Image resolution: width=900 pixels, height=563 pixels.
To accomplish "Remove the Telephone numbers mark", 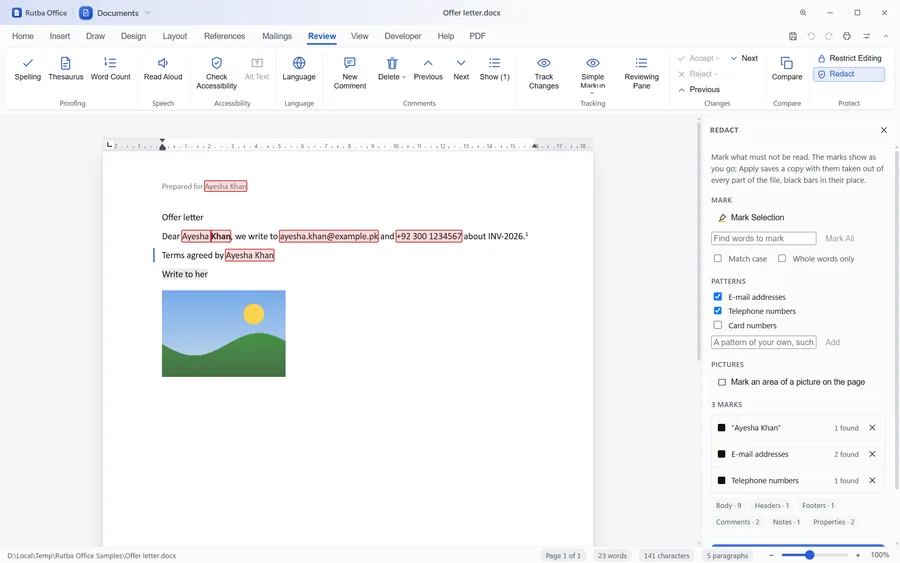I will [872, 480].
